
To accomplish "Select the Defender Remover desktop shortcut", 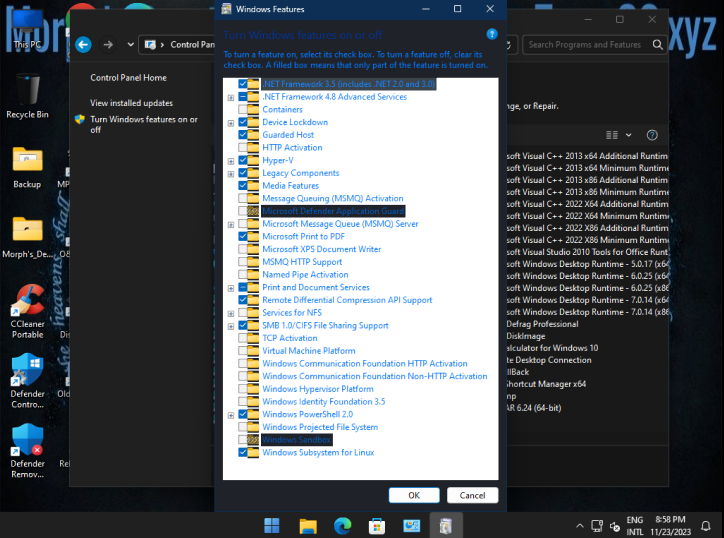I will point(27,451).
